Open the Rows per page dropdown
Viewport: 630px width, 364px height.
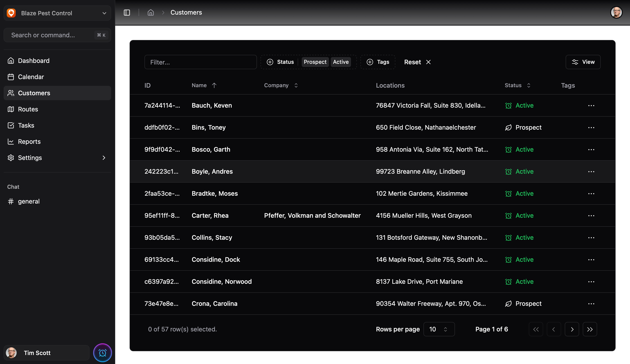[439, 329]
